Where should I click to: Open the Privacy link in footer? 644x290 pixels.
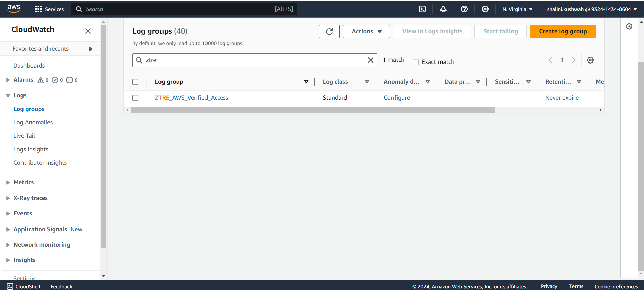(x=549, y=286)
